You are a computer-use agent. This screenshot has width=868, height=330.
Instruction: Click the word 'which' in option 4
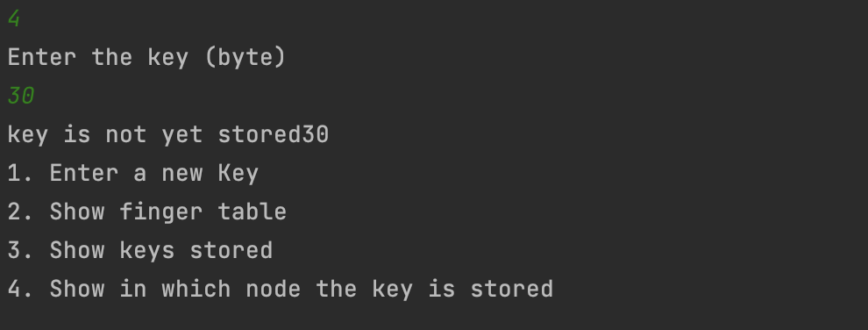point(196,289)
